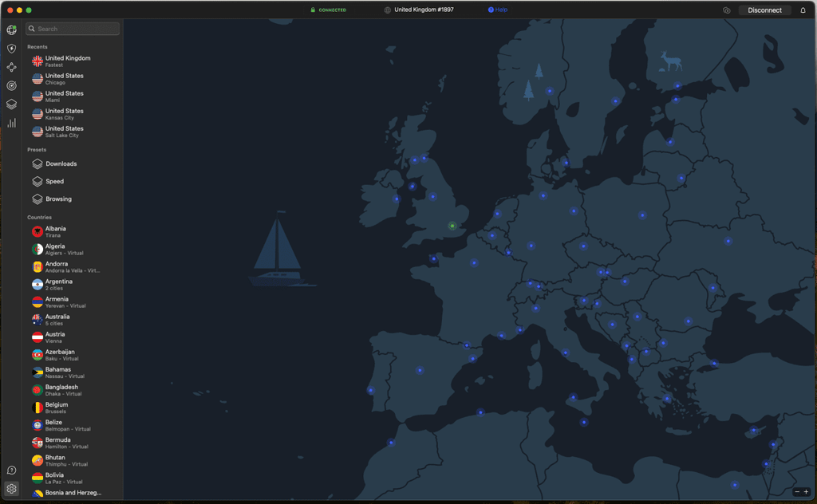The height and width of the screenshot is (504, 817).
Task: Select Belgium Brussels
Action: (x=73, y=408)
